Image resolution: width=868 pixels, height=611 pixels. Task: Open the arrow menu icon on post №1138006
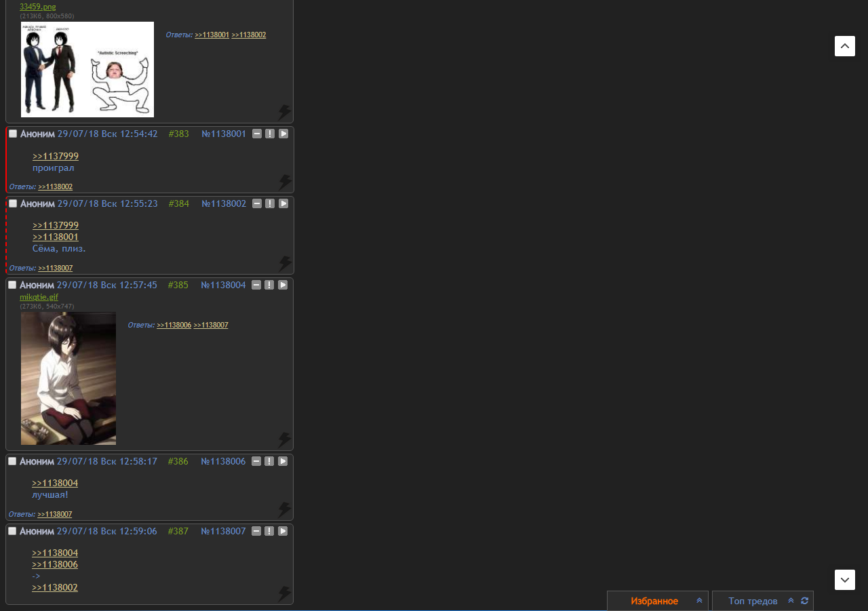pyautogui.click(x=283, y=461)
